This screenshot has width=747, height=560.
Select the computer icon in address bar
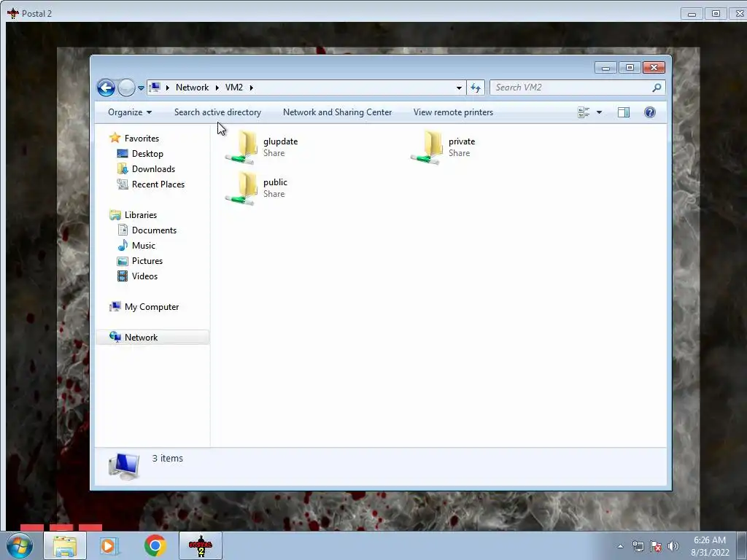[x=155, y=87]
